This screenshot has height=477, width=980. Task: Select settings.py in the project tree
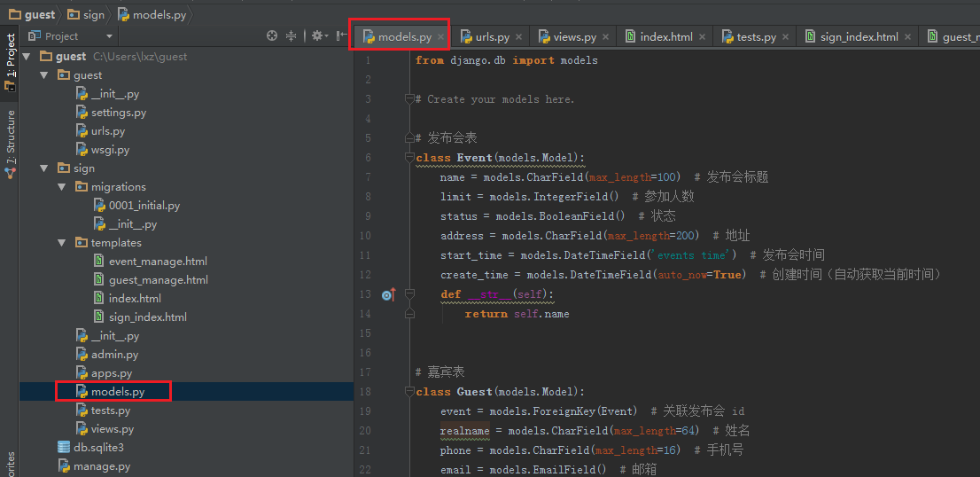(x=119, y=113)
